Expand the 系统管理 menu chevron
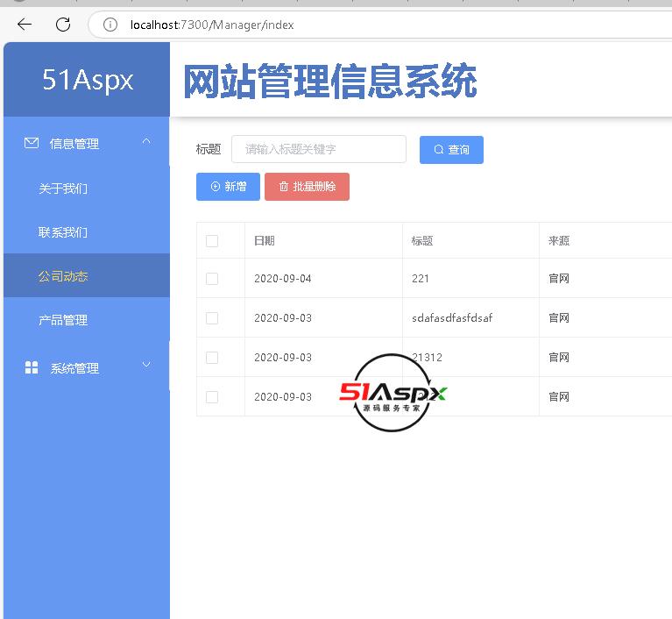The image size is (672, 619). coord(146,365)
